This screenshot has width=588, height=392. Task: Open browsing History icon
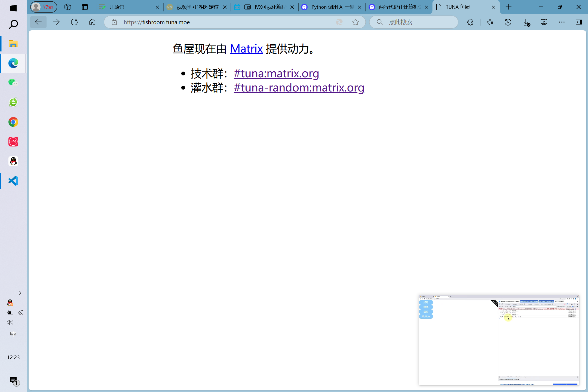508,22
